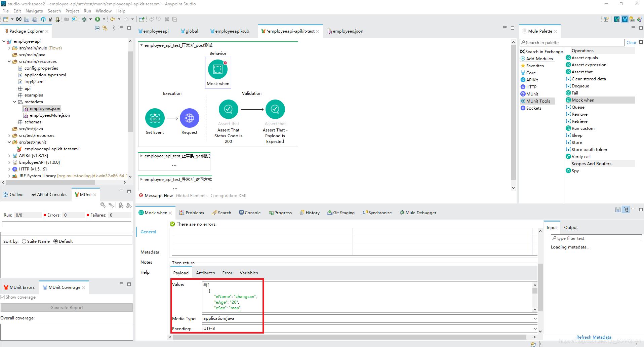Pick the Verify call operation
Viewport: 644px width, 347px height.
(x=578, y=156)
